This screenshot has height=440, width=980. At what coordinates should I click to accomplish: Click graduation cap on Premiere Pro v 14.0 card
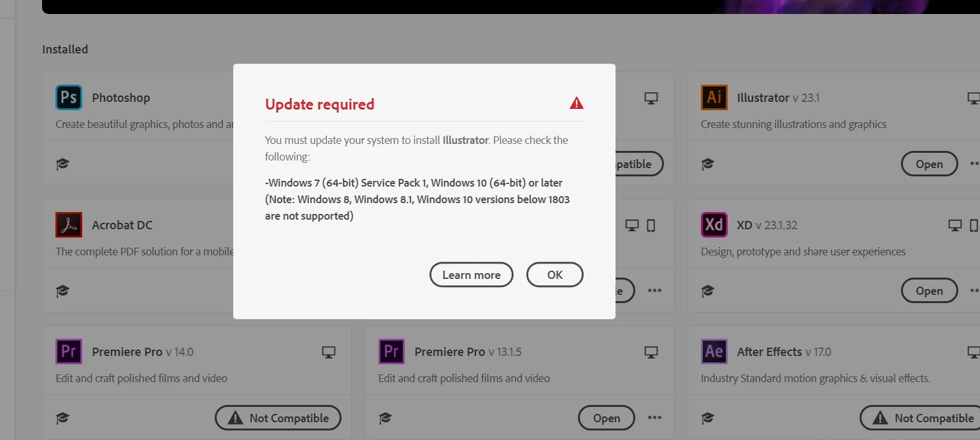(x=62, y=418)
